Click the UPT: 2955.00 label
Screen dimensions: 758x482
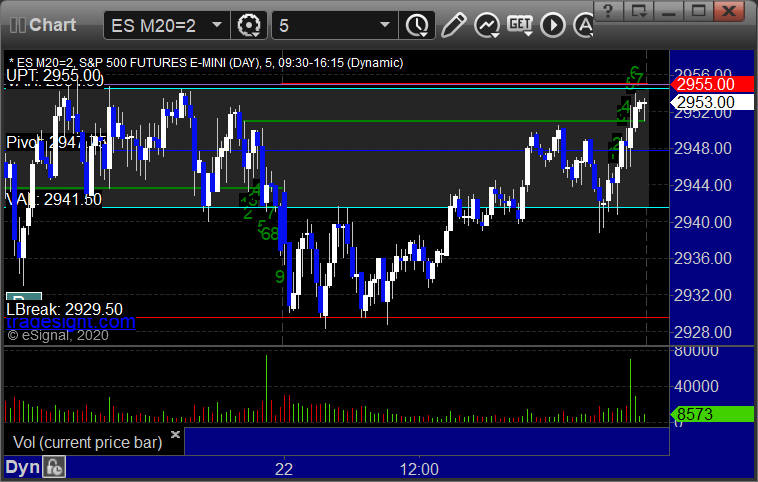(x=54, y=75)
